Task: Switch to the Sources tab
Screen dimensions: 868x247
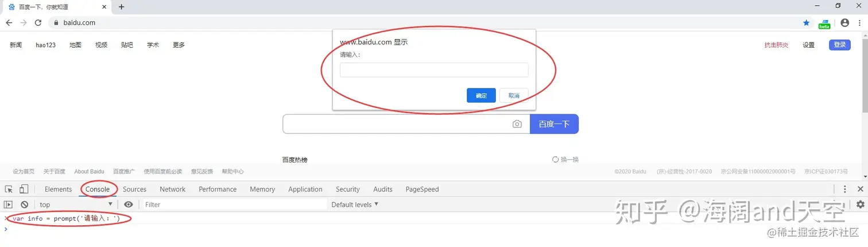Action: point(134,189)
